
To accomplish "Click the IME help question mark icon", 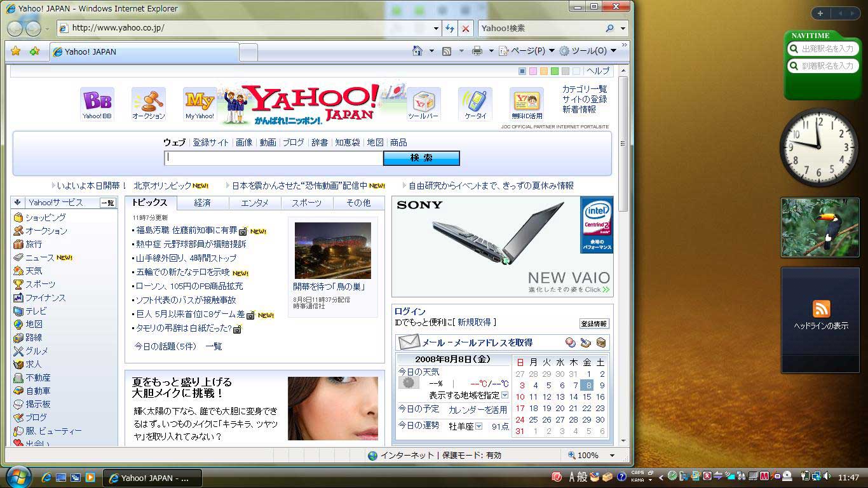I will tap(621, 477).
